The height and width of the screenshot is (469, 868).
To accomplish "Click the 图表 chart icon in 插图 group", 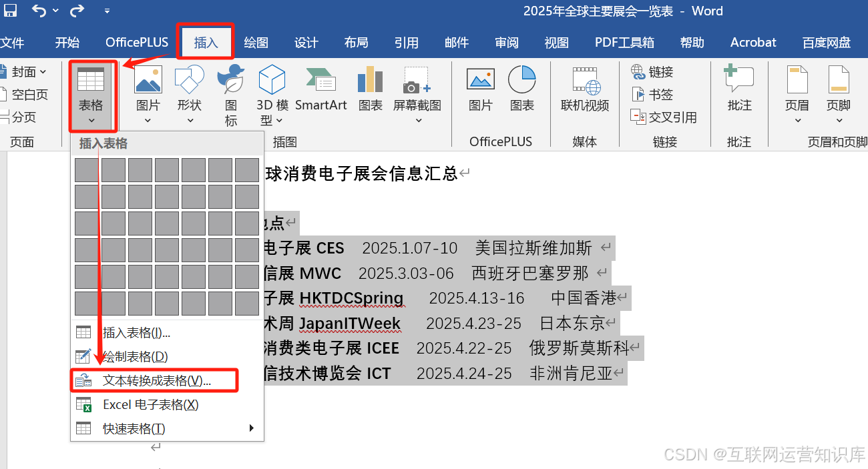I will click(371, 80).
